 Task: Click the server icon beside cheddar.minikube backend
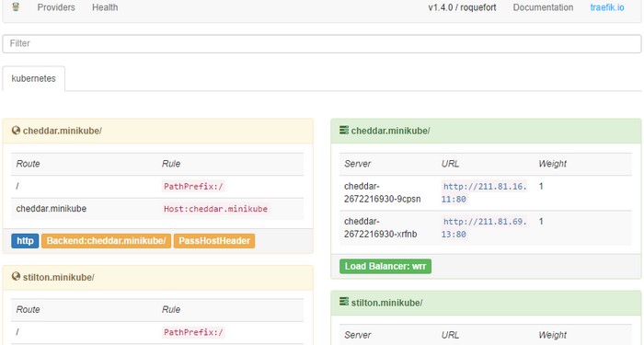click(344, 131)
